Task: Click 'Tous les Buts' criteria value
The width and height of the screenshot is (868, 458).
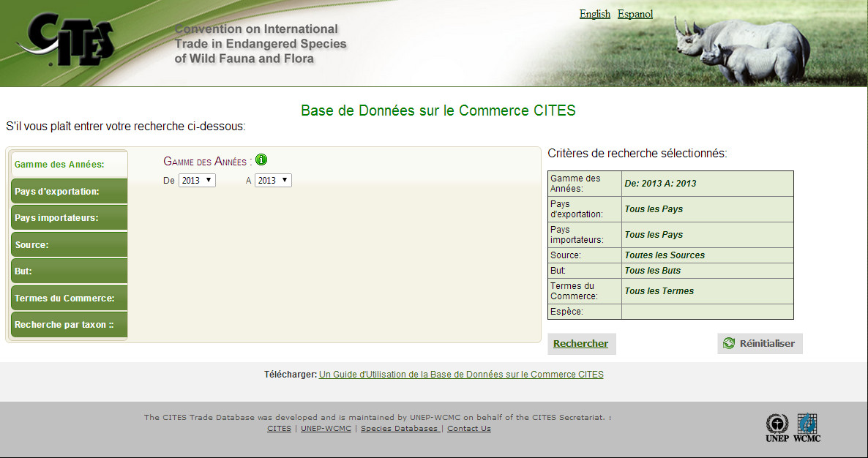Action: pyautogui.click(x=653, y=271)
